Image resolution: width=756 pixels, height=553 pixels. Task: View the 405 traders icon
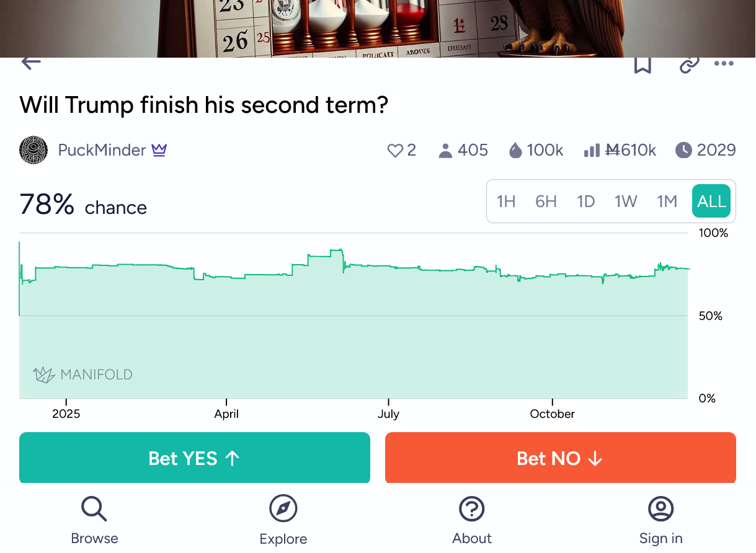tap(445, 151)
